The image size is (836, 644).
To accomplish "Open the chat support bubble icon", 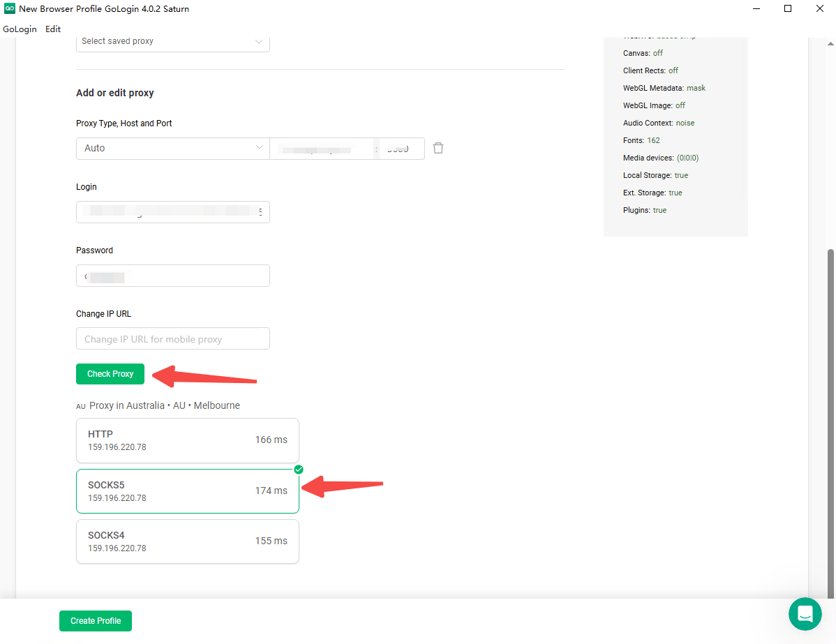I will [x=805, y=614].
